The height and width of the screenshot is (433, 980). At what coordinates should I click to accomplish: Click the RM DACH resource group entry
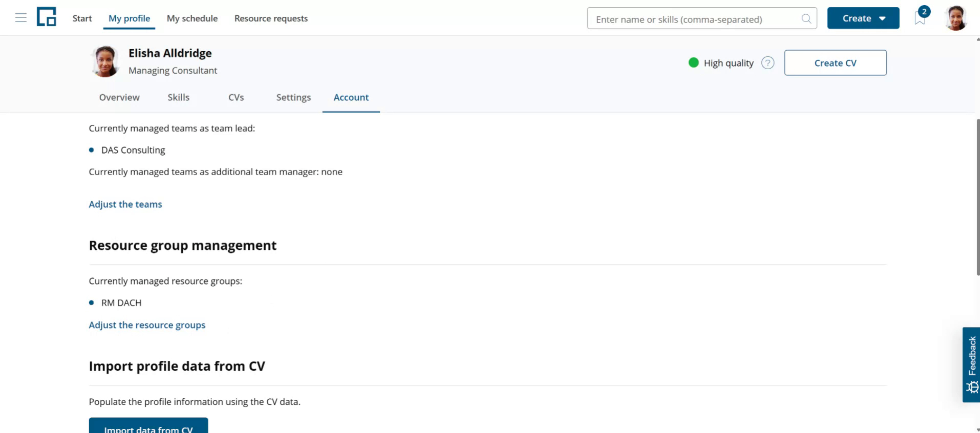(x=121, y=303)
